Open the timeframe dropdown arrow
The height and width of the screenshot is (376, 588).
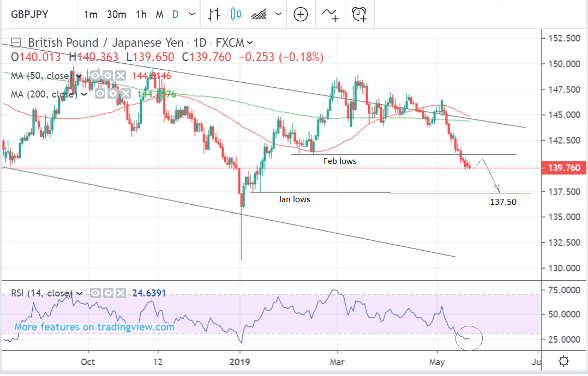[x=192, y=14]
